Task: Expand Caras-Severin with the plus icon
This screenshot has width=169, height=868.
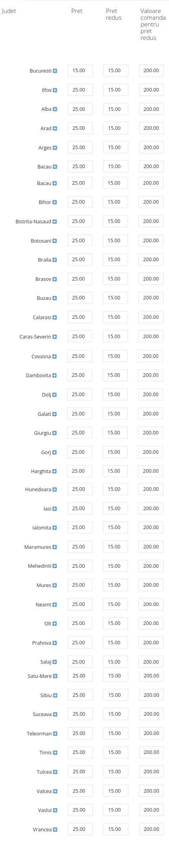Action: (x=54, y=337)
